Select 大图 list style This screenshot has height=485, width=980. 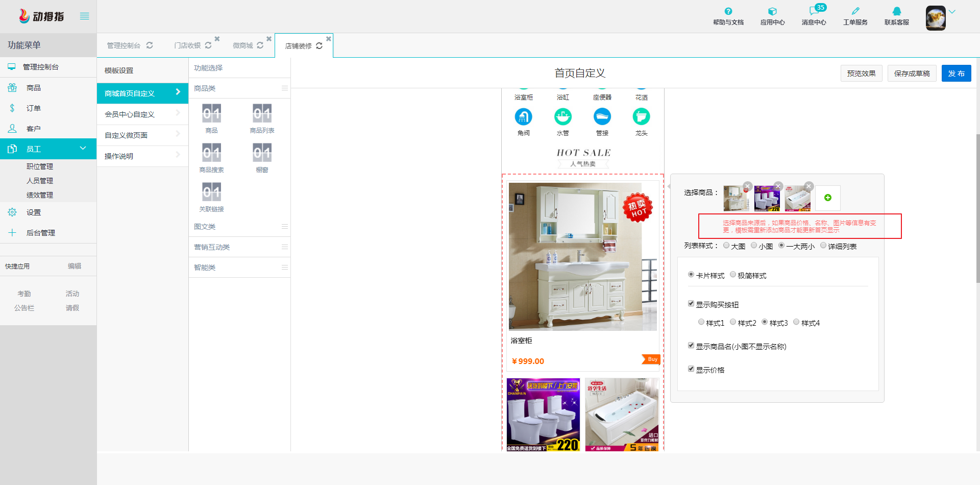726,246
